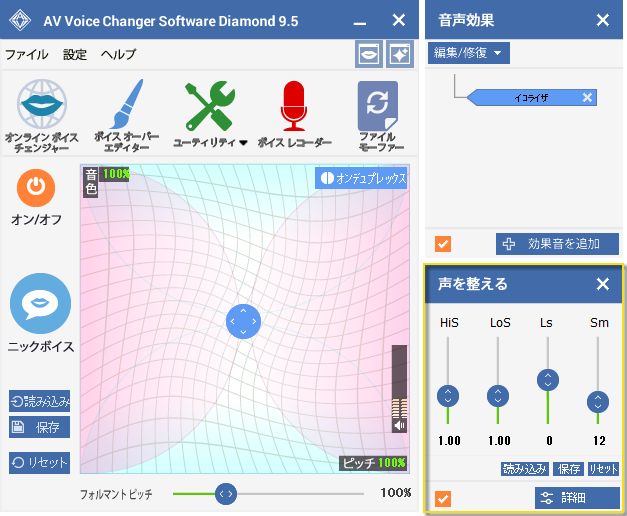
Task: Click the 効果音を追加 add effect button
Action: click(x=557, y=244)
